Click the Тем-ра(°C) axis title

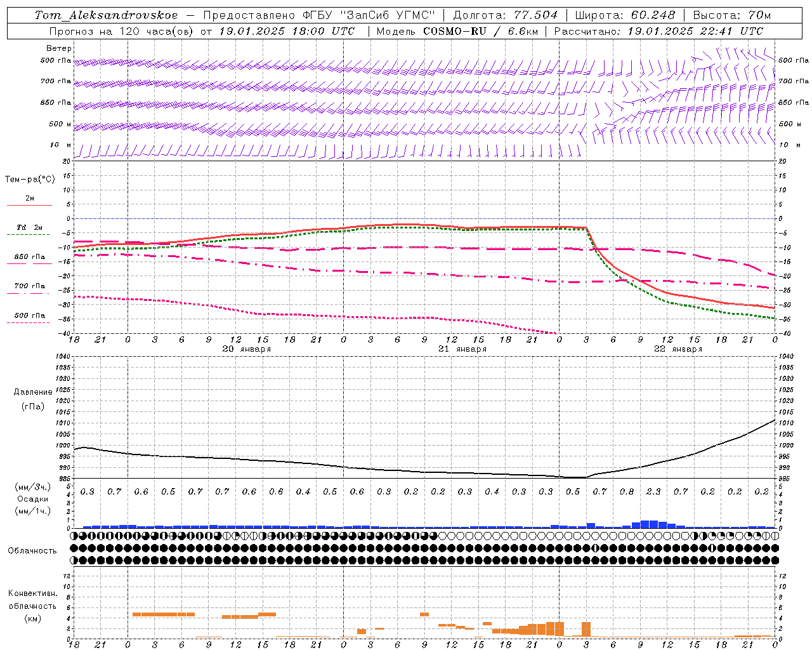pos(30,180)
